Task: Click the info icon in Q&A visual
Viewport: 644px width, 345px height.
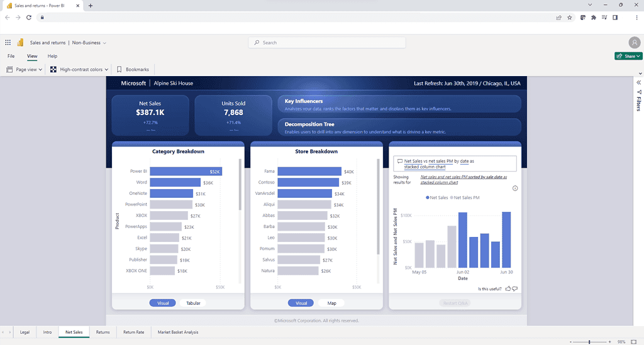Action: click(515, 189)
